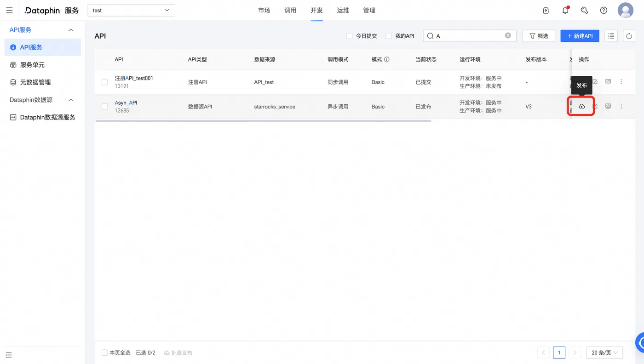Viewport: 644px width, 364px height.
Task: Clear the search box with the X icon
Action: [x=508, y=35]
